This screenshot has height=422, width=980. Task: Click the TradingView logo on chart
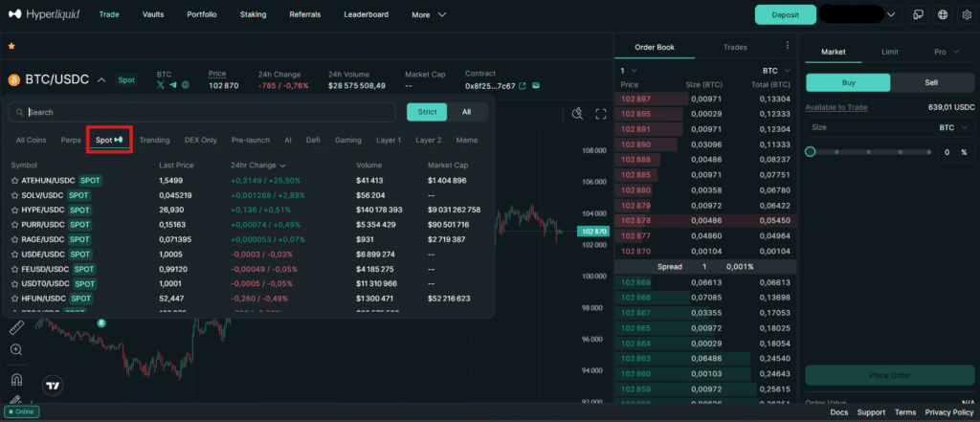53,386
